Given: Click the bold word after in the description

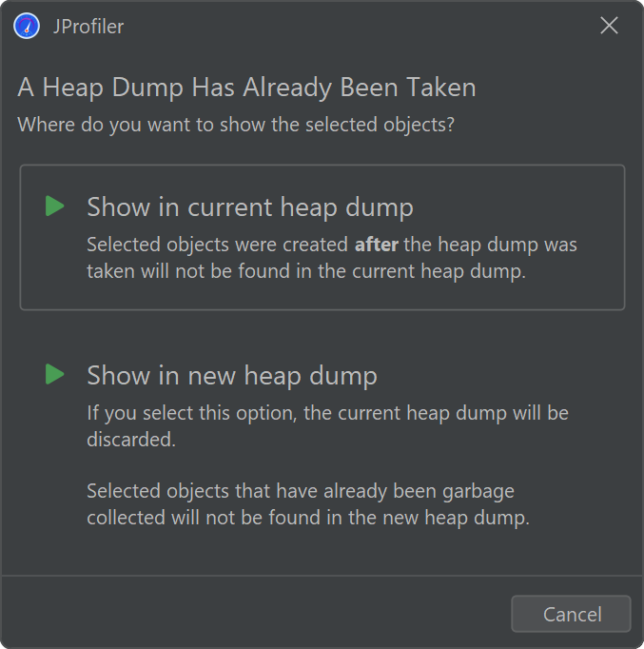Looking at the screenshot, I should click(x=377, y=245).
